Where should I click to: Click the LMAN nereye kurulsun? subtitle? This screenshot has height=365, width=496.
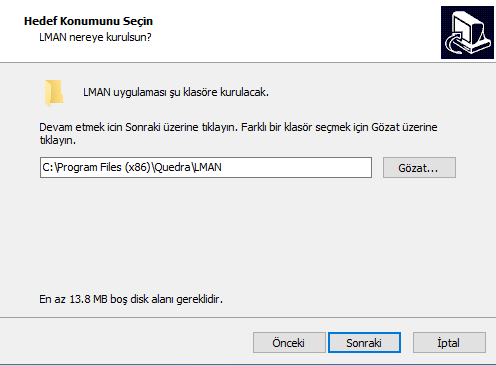[x=95, y=37]
